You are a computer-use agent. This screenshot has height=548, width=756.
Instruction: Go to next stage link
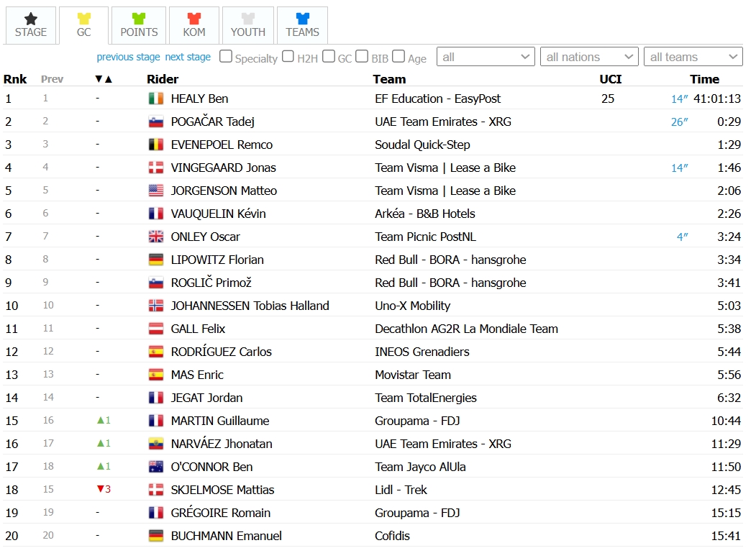tap(188, 57)
